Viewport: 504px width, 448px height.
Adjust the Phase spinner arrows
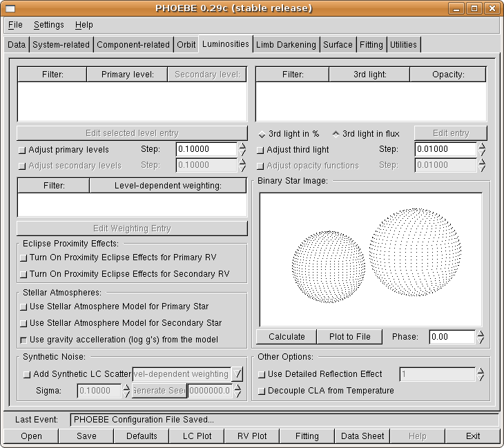click(481, 337)
